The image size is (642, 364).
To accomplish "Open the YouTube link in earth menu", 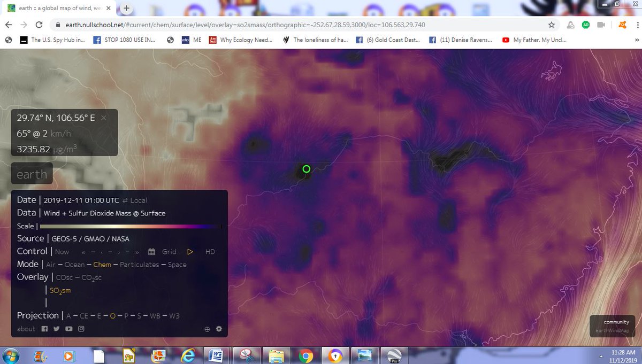I will pyautogui.click(x=69, y=329).
